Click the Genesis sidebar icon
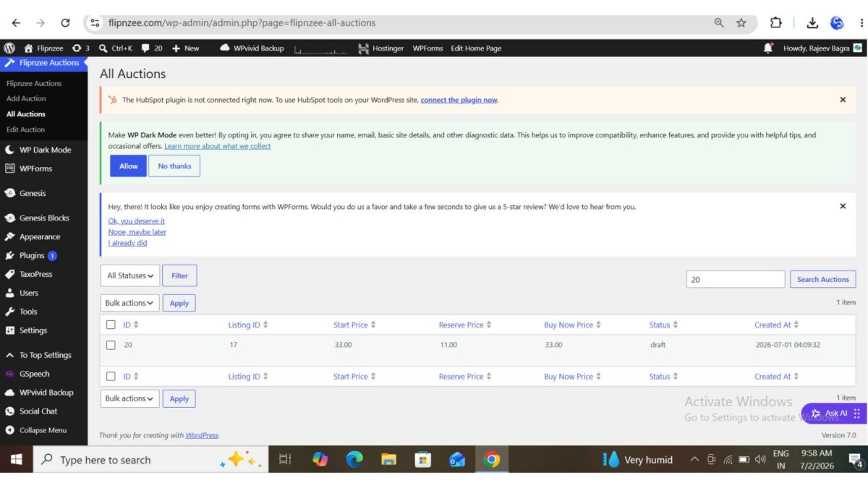Screen dimensions: 868x488 9,193
